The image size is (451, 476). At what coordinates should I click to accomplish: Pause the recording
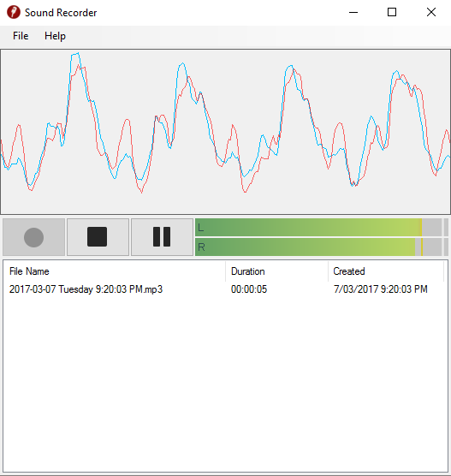[162, 237]
